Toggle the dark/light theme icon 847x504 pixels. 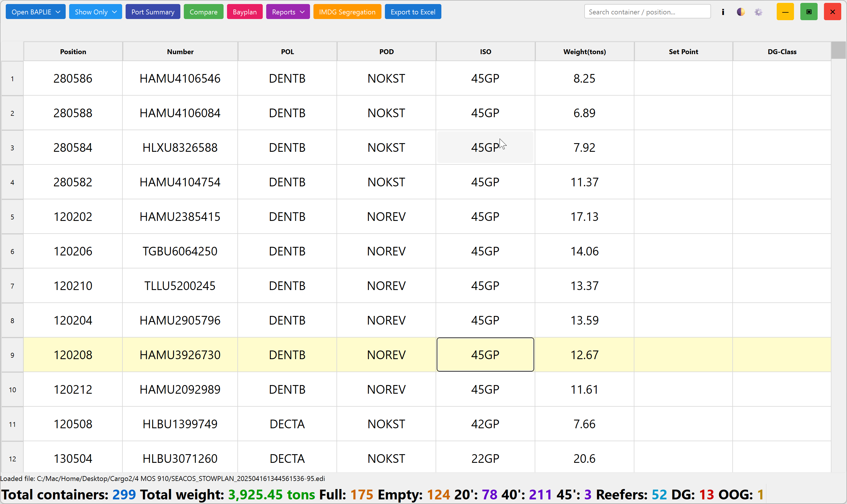click(741, 12)
